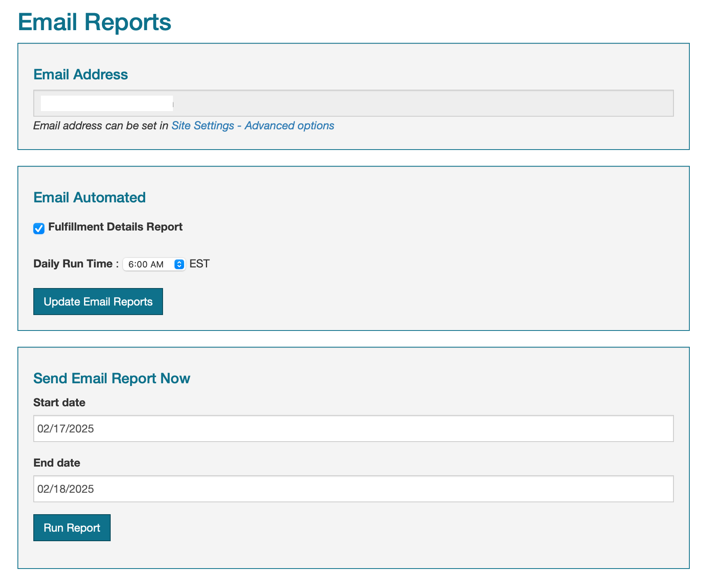Image resolution: width=710 pixels, height=588 pixels.
Task: Click the EST timezone text
Action: [x=200, y=264]
